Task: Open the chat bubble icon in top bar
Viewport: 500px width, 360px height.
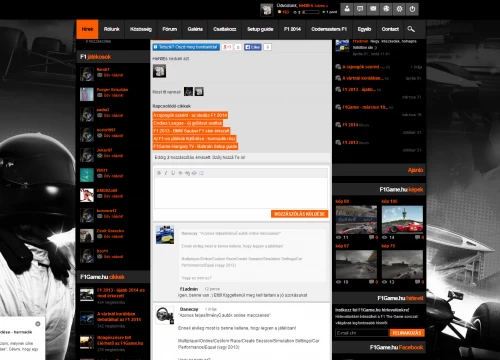Action: click(x=360, y=9)
